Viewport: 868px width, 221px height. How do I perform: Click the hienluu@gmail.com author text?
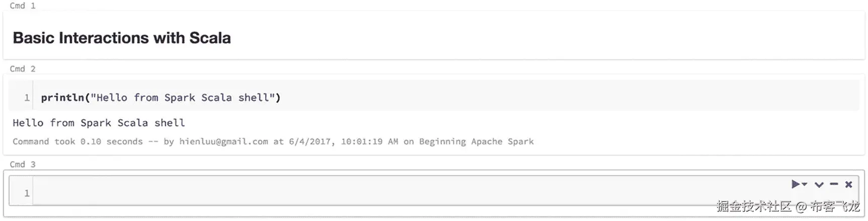click(x=223, y=142)
